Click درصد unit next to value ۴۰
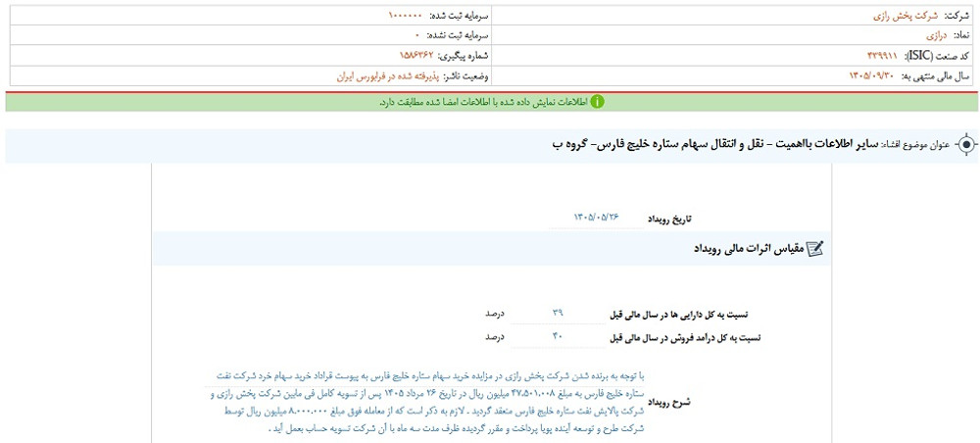Screen dimensions: 980x443 click(x=495, y=337)
